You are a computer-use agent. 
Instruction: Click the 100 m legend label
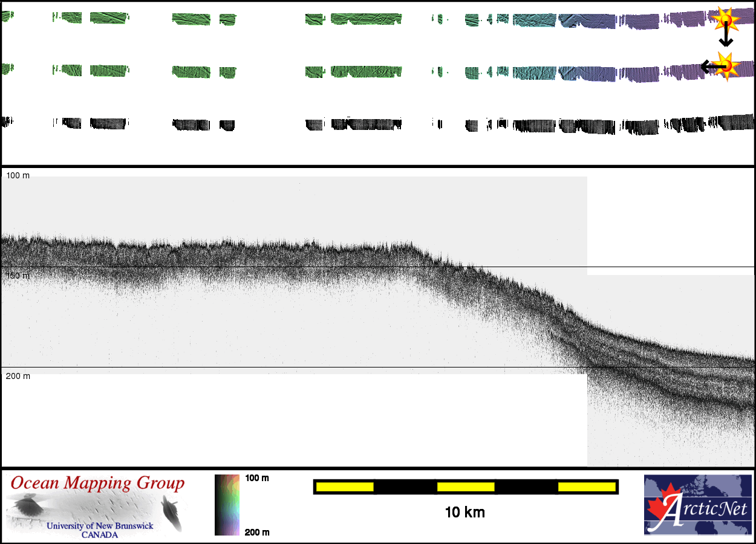257,478
